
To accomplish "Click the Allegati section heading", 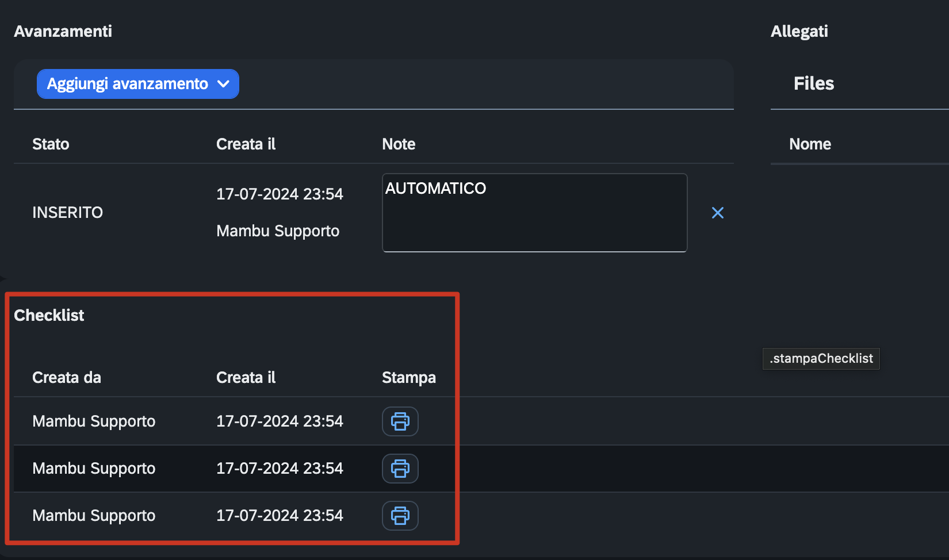I will coord(799,31).
